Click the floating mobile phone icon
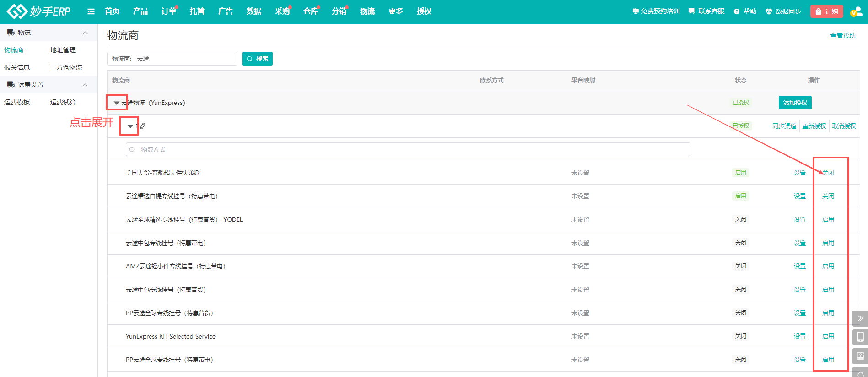Screen dimensions: 868x377 click(x=860, y=337)
